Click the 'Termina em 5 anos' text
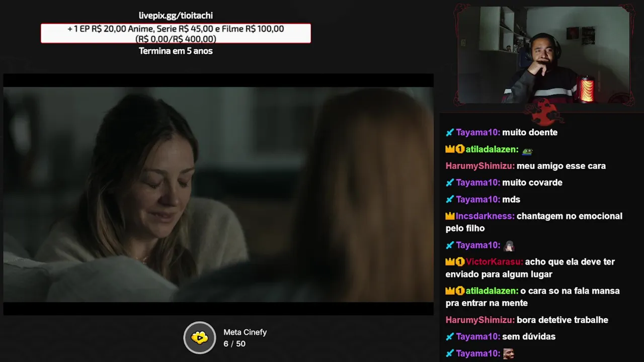This screenshot has width=644, height=362. click(x=176, y=51)
